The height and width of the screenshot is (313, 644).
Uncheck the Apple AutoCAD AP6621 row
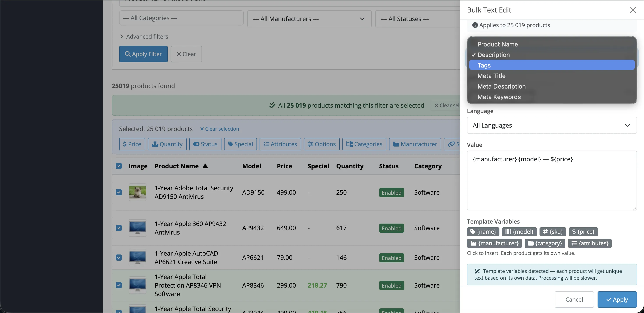[119, 258]
